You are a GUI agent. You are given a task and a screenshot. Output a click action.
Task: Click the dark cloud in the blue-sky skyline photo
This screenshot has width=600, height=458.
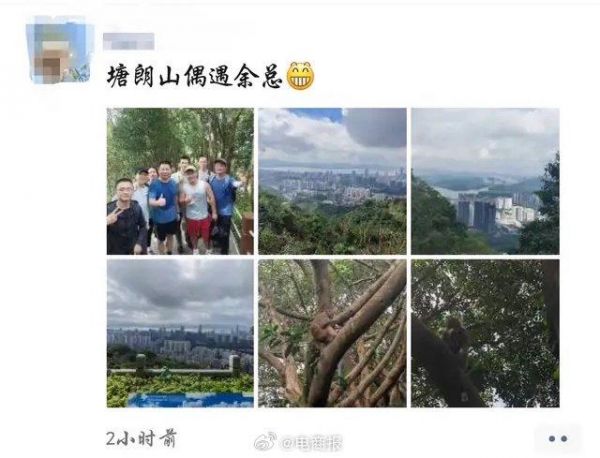click(376, 127)
